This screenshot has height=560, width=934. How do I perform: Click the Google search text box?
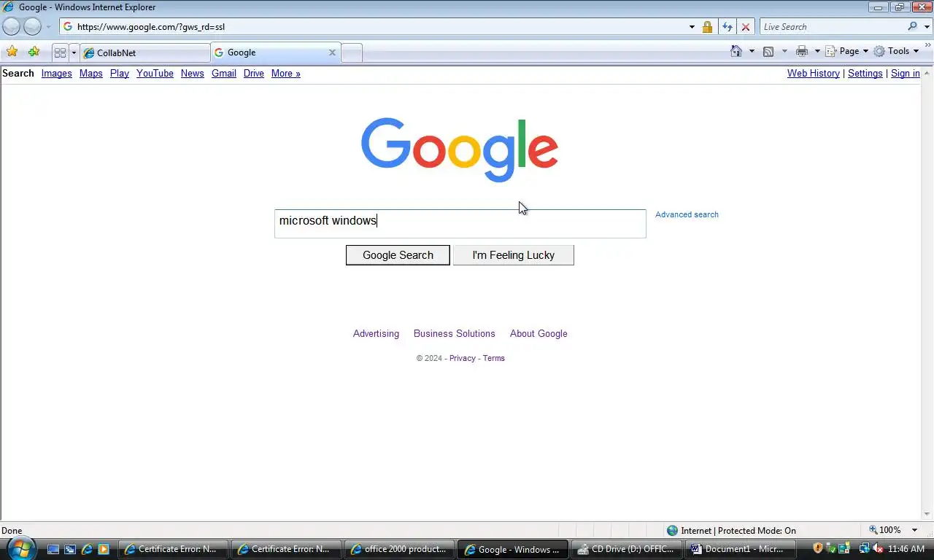[x=460, y=223]
